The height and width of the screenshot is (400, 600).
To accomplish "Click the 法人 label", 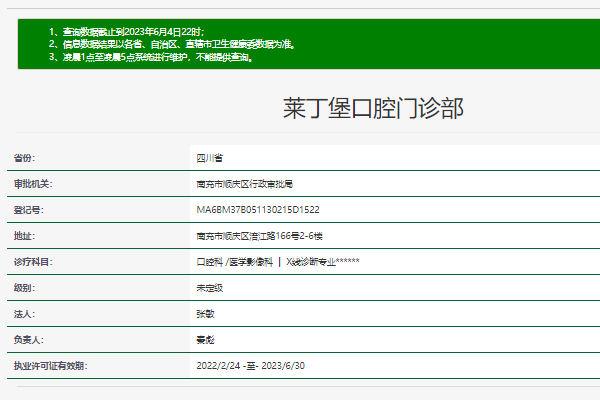I will tap(24, 314).
